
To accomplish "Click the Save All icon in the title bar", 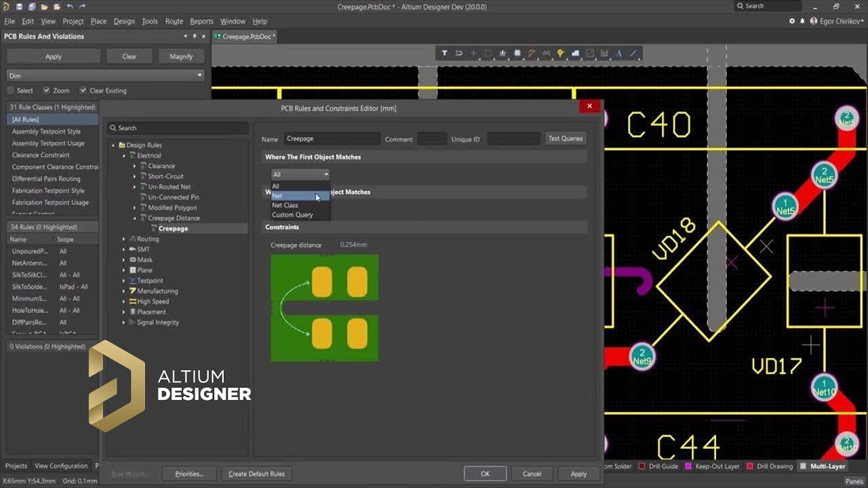I will 32,7.
